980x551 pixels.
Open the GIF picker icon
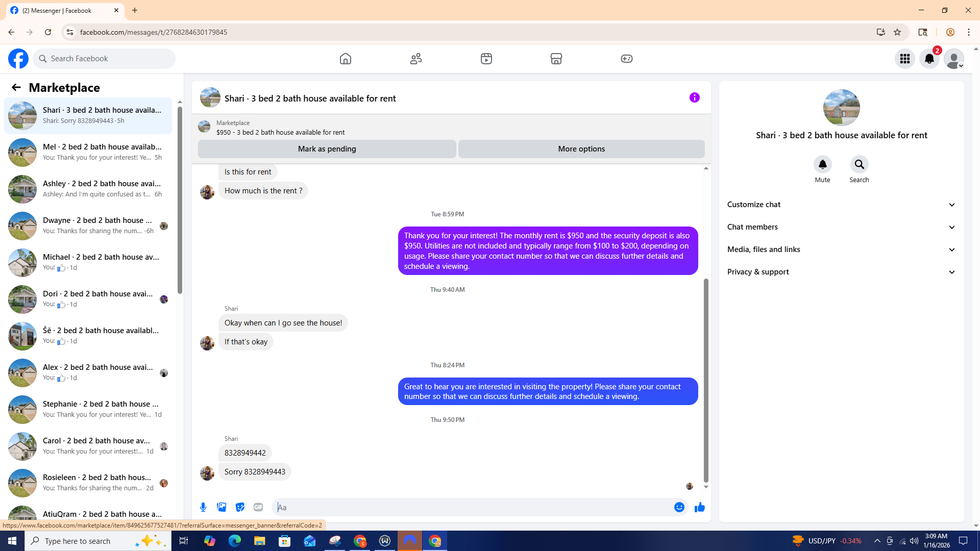pos(258,507)
